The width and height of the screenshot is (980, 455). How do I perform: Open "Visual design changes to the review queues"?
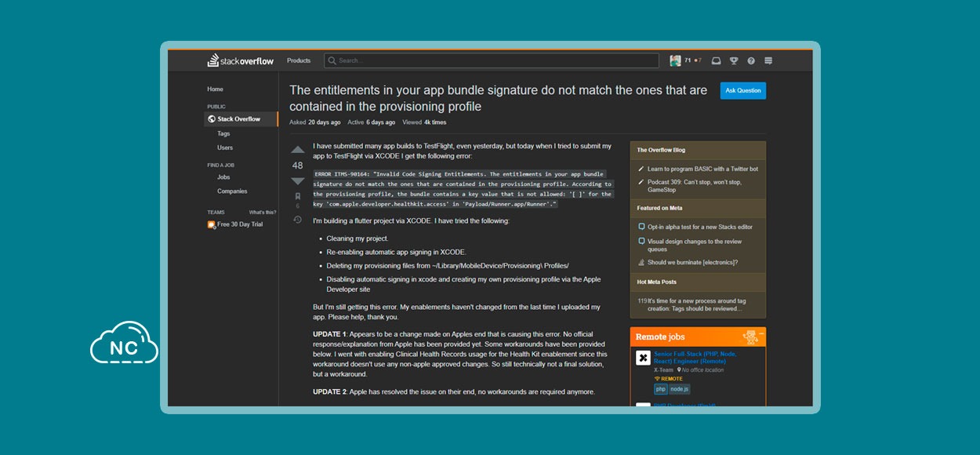click(695, 246)
